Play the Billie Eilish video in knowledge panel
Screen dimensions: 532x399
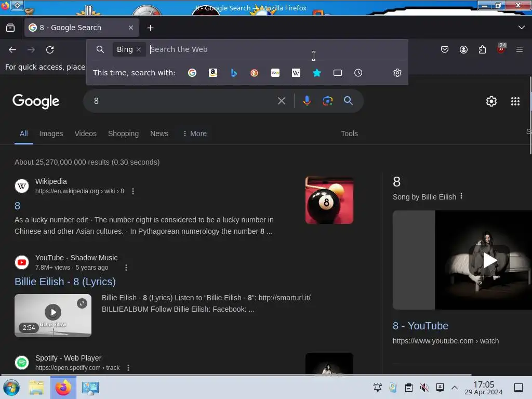(489, 260)
